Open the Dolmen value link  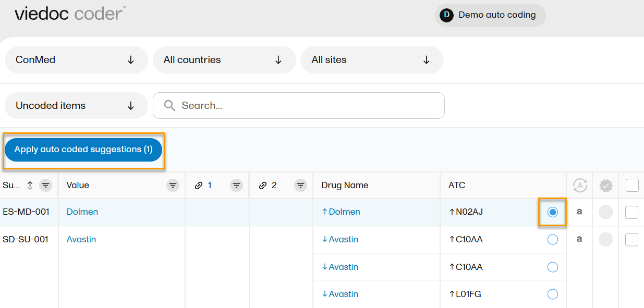82,212
